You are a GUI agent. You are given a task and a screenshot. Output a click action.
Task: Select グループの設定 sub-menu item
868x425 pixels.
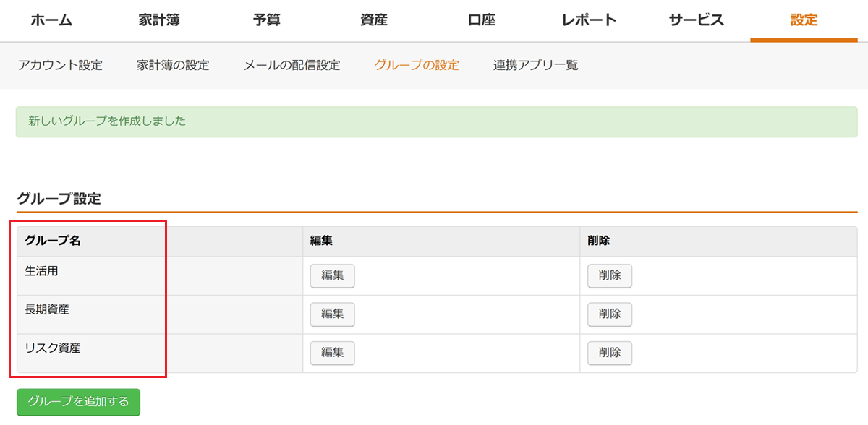click(417, 65)
